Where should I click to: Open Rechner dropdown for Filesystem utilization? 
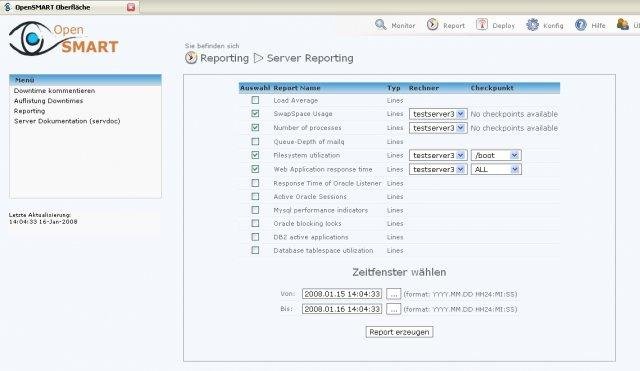pyautogui.click(x=438, y=155)
